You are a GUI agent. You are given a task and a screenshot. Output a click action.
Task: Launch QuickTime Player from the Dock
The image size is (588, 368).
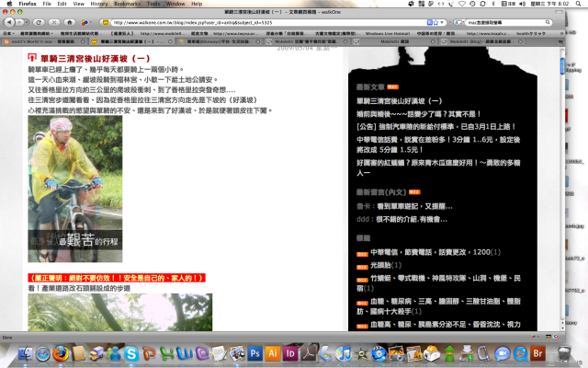pos(520,353)
